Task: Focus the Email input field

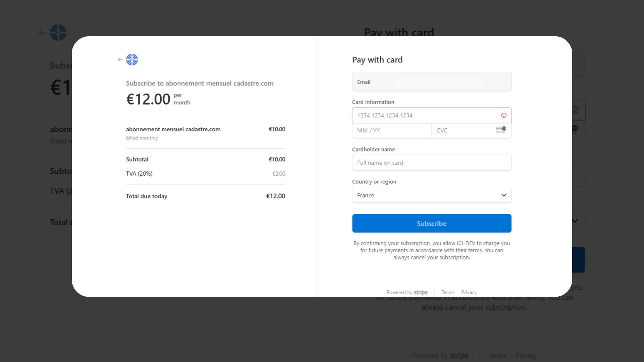Action: click(x=432, y=82)
